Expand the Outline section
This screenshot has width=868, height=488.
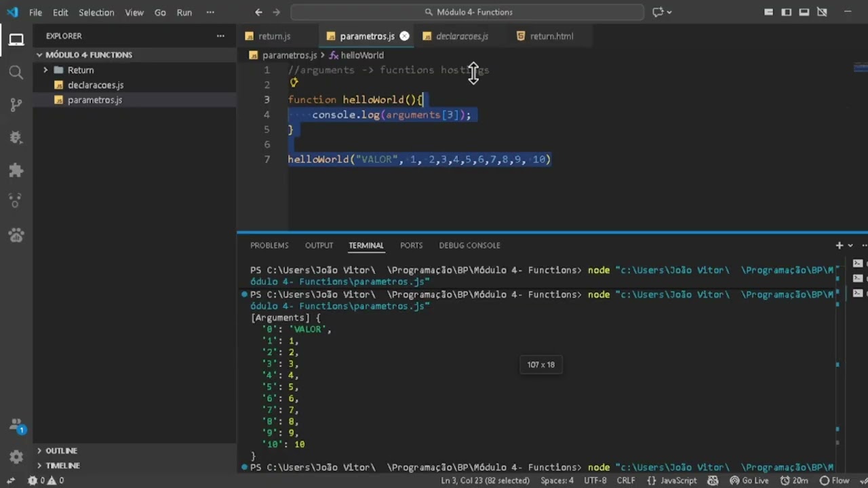(61, 451)
